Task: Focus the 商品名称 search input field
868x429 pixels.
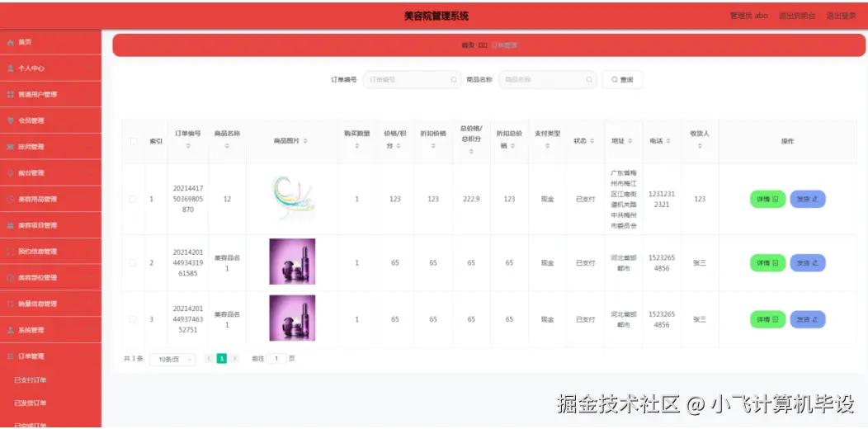Action: [548, 80]
